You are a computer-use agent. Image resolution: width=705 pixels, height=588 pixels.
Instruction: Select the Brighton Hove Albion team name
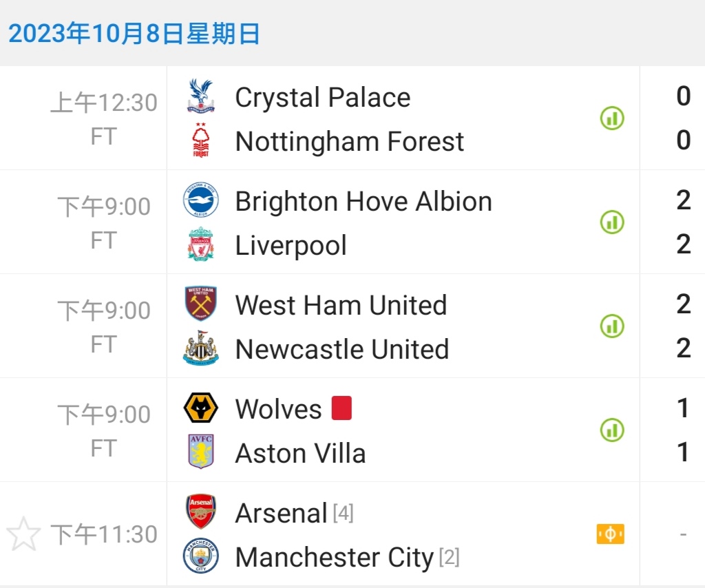coord(364,202)
